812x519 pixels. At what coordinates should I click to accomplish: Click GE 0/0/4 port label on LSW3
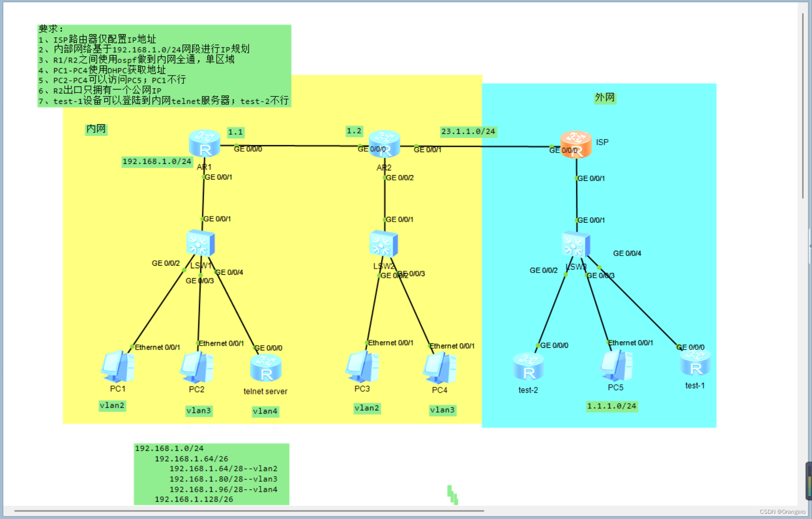[627, 253]
